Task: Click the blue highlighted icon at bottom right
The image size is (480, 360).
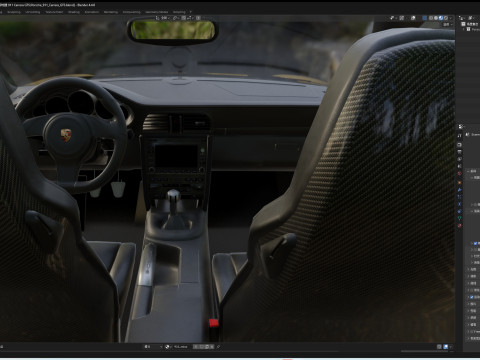Action: [446, 347]
